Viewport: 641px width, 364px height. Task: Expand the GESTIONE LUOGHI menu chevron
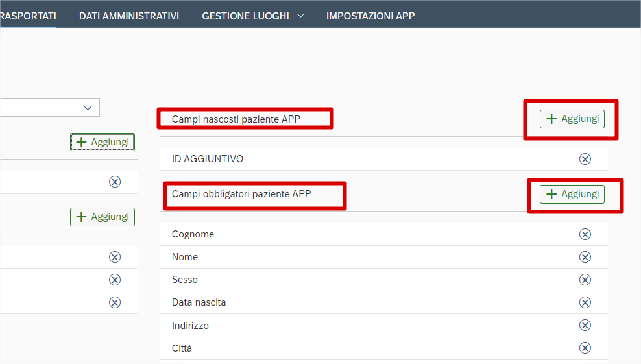300,16
